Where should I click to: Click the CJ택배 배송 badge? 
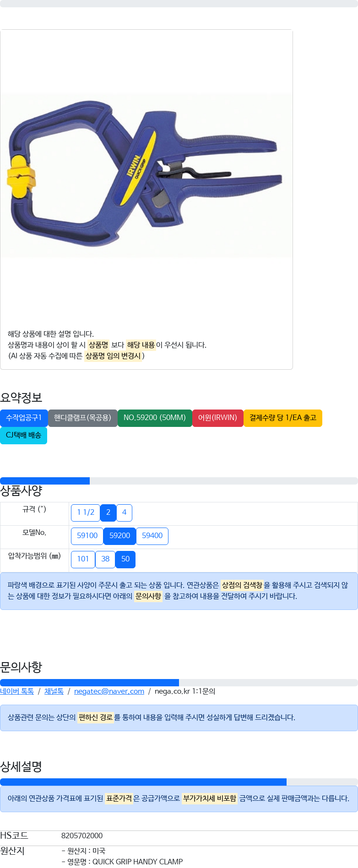(23, 435)
